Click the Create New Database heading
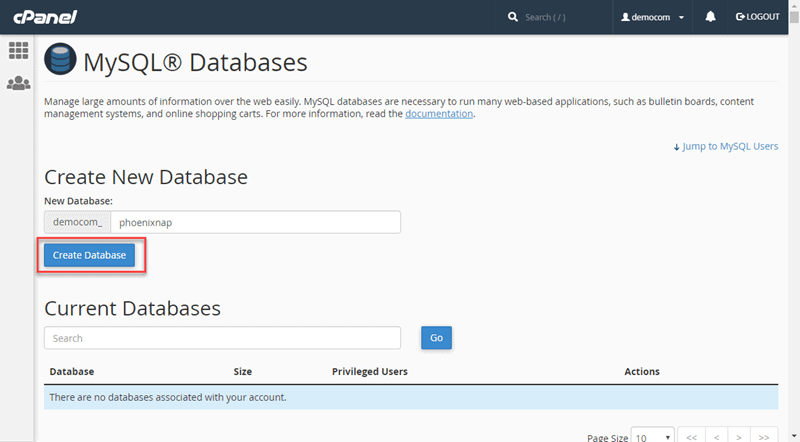The image size is (800, 442). click(x=146, y=177)
